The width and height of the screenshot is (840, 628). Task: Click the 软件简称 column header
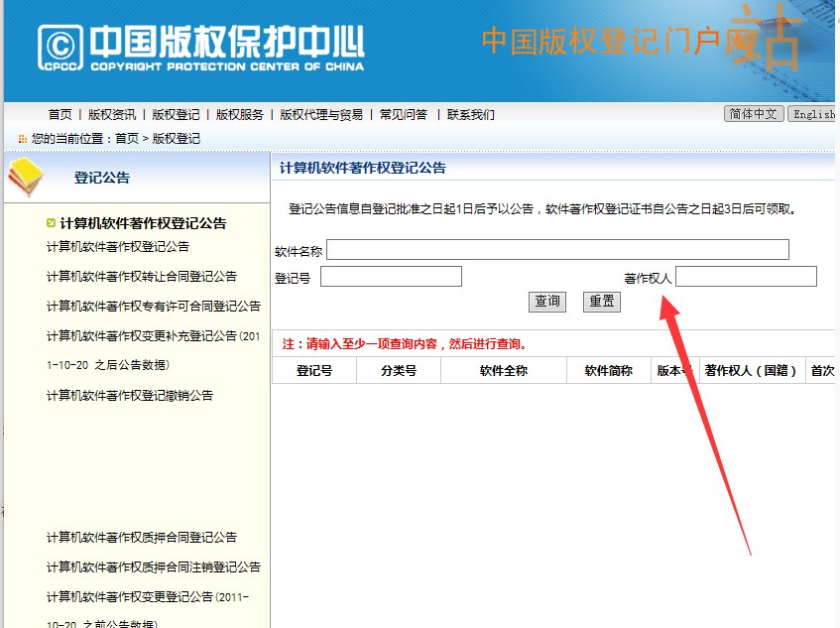609,371
